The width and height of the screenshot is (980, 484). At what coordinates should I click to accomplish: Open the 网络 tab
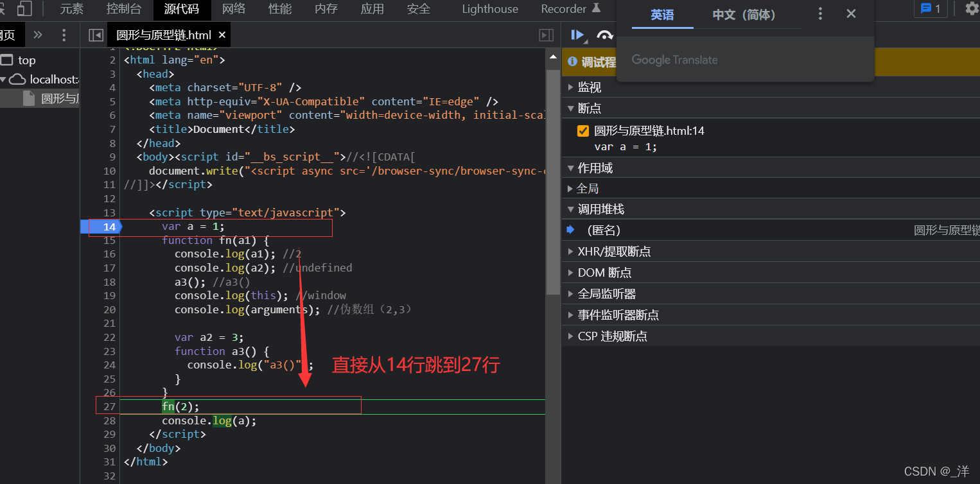(x=234, y=9)
